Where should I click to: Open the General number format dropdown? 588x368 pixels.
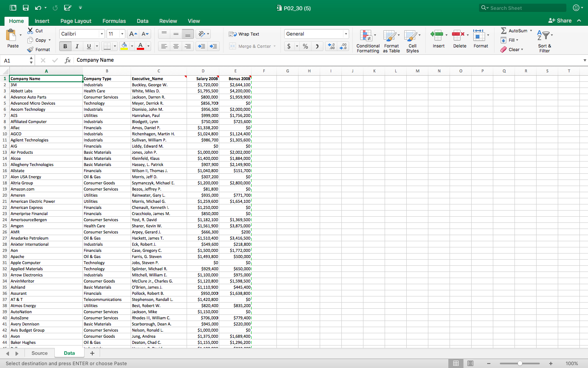(x=346, y=34)
